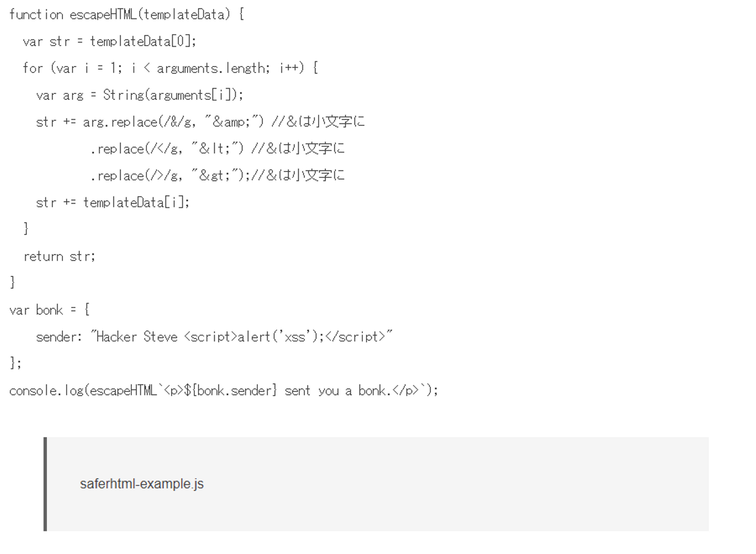Click the for loop statement line
The width and height of the screenshot is (756, 554).
tap(170, 68)
